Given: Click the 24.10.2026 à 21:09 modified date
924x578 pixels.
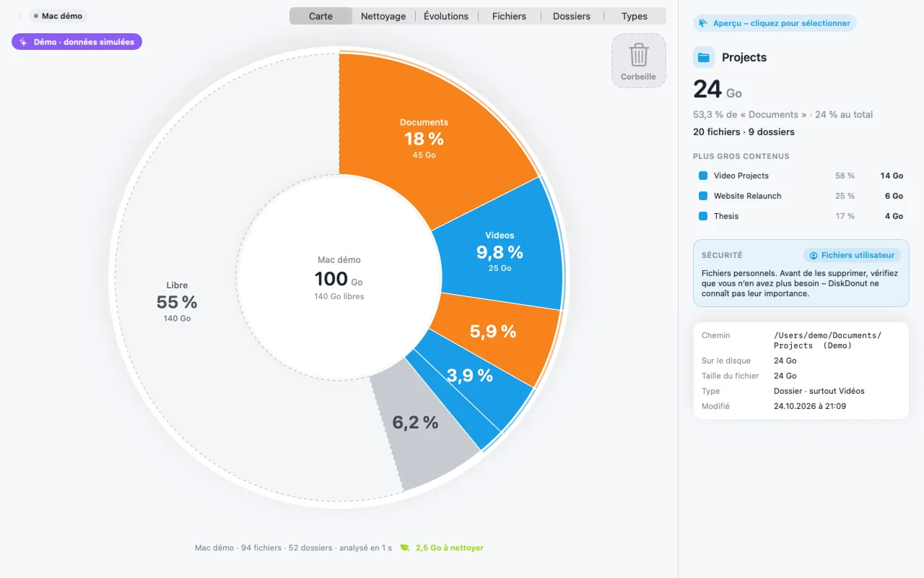Looking at the screenshot, I should pyautogui.click(x=810, y=406).
